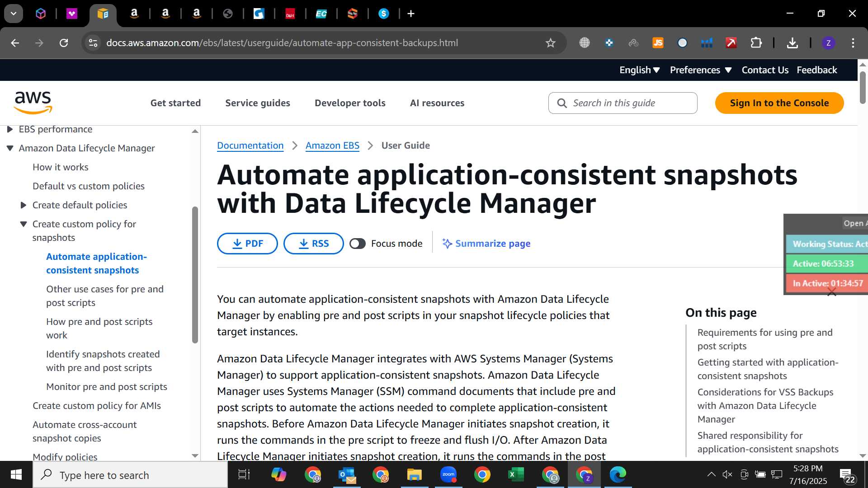
Task: Open the Amazon EBS breadcrumb link
Action: click(x=332, y=145)
